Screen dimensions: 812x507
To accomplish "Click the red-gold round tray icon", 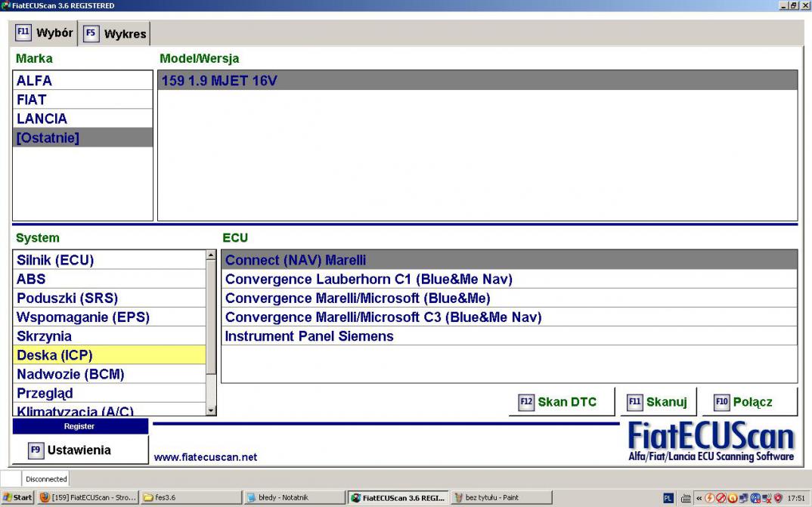I will tap(733, 498).
